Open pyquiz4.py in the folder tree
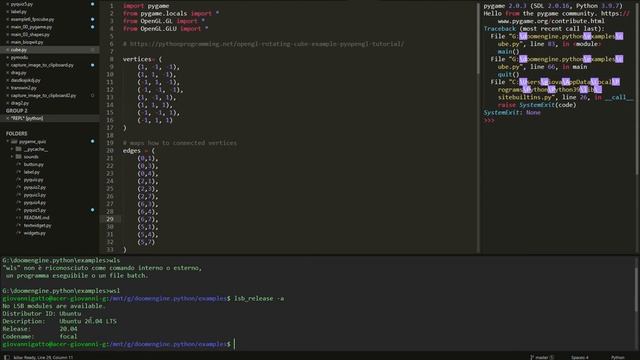This screenshot has height=360, width=640. [35, 202]
